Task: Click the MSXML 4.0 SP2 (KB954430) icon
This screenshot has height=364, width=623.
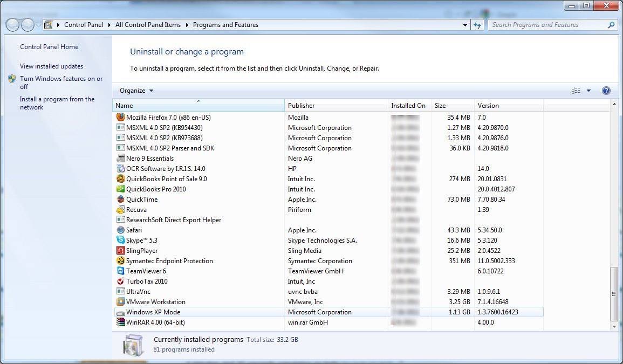Action: click(120, 128)
